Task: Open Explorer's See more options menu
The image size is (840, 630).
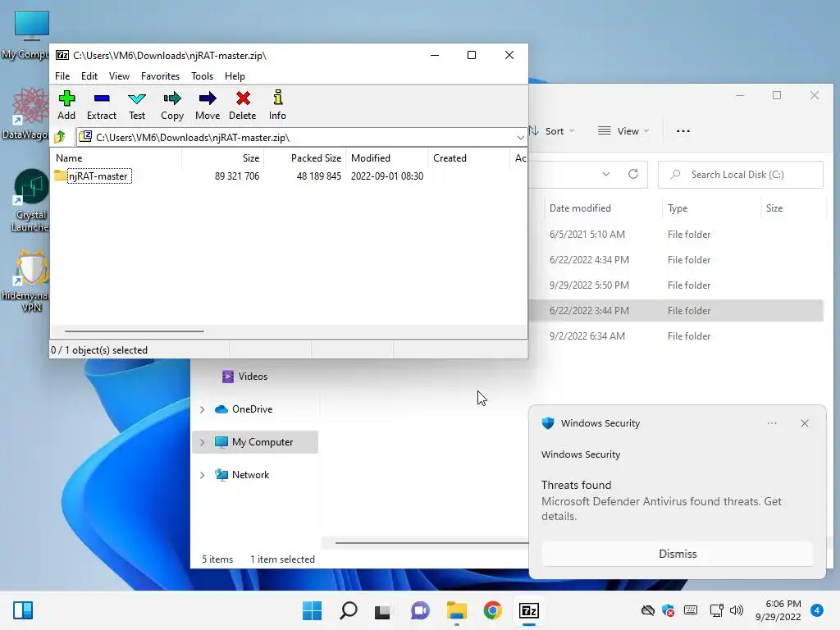Action: coord(683,130)
